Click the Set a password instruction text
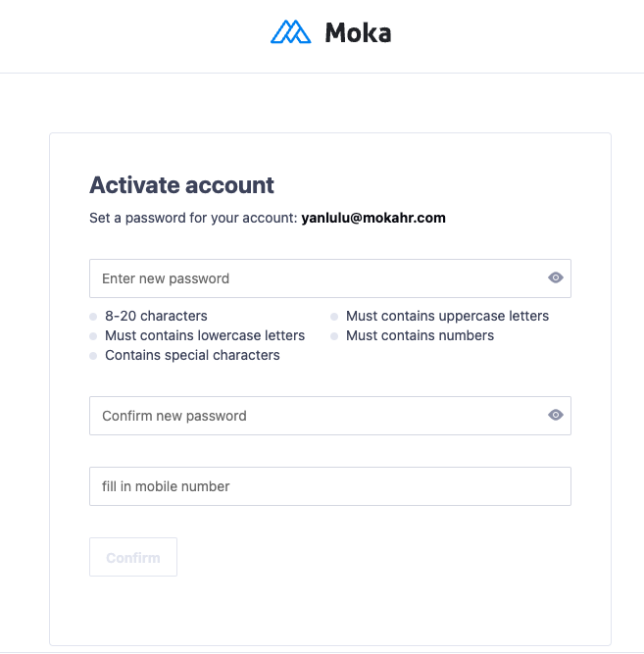 [x=193, y=218]
